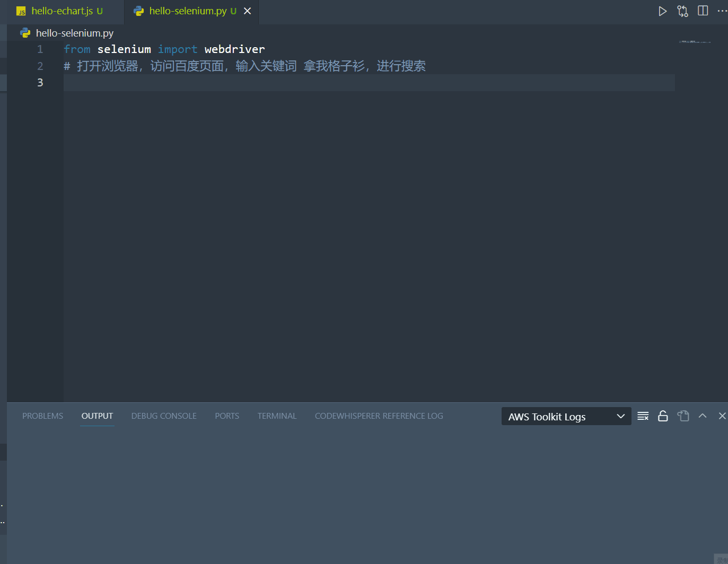The height and width of the screenshot is (564, 728).
Task: Clear the output panel
Action: (x=643, y=416)
